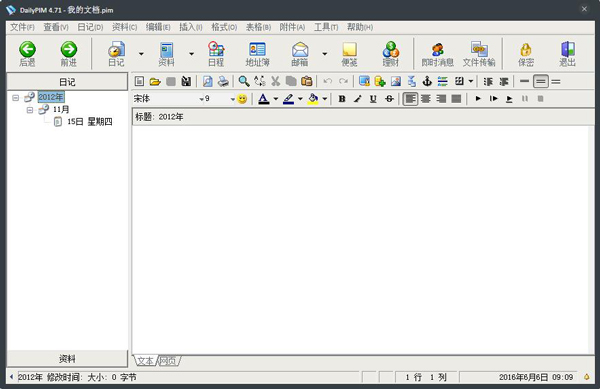Click the open folder icon
This screenshot has height=389, width=600.
(155, 81)
